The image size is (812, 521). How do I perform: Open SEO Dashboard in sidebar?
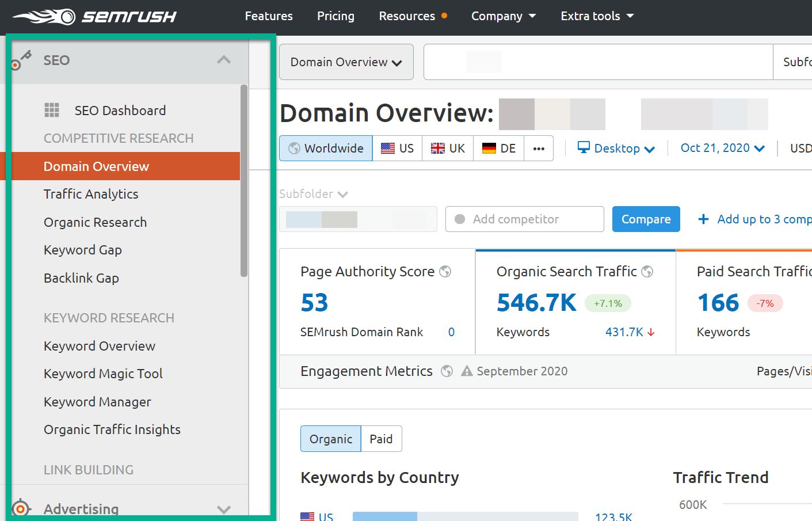tap(120, 110)
